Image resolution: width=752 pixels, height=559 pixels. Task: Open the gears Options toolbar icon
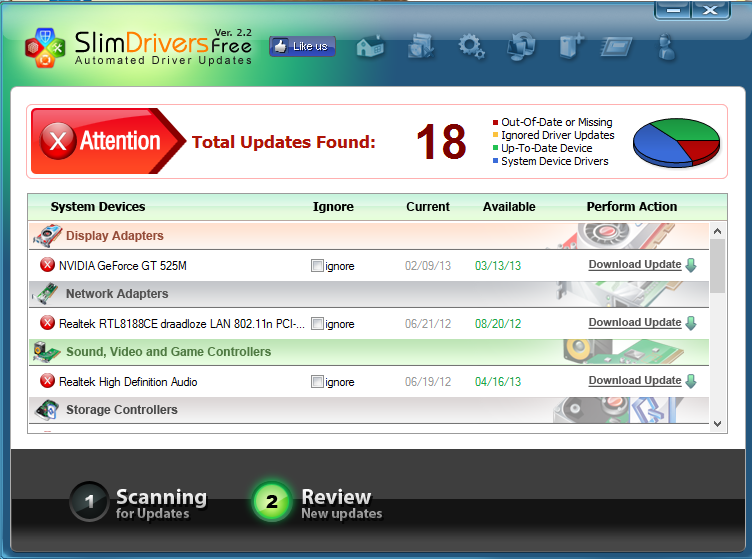[x=471, y=47]
